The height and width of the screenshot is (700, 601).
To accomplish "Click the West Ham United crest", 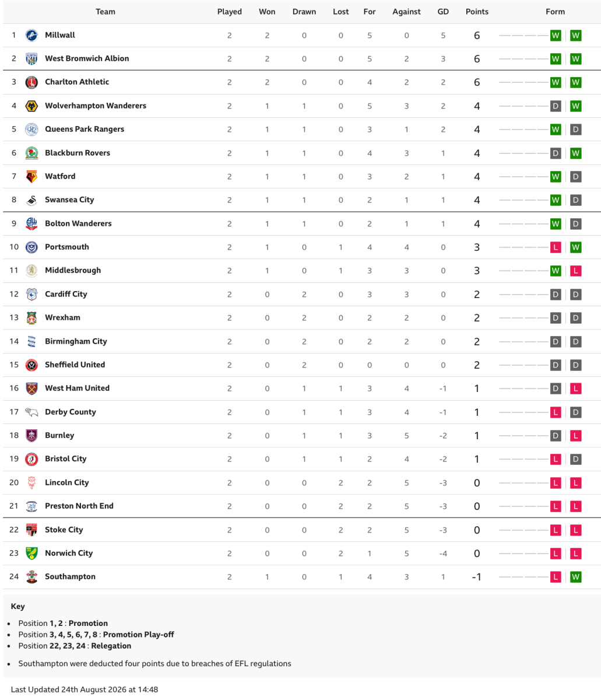I will [x=31, y=388].
